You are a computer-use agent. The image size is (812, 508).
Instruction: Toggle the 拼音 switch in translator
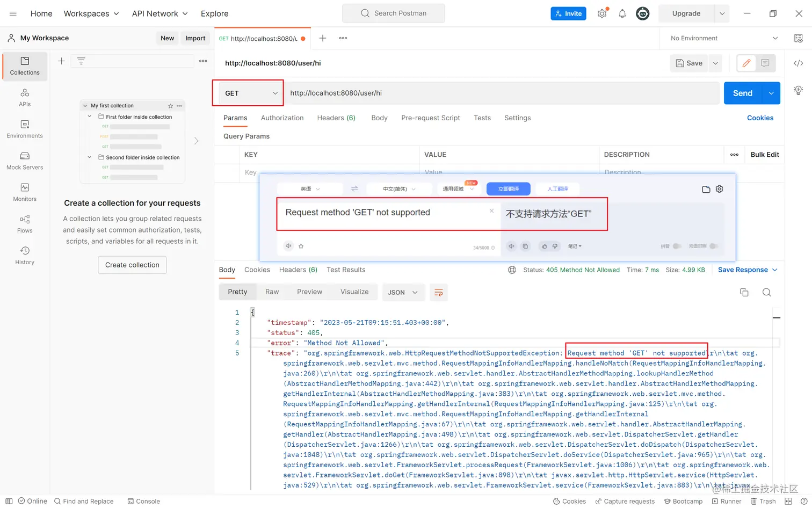(x=677, y=246)
